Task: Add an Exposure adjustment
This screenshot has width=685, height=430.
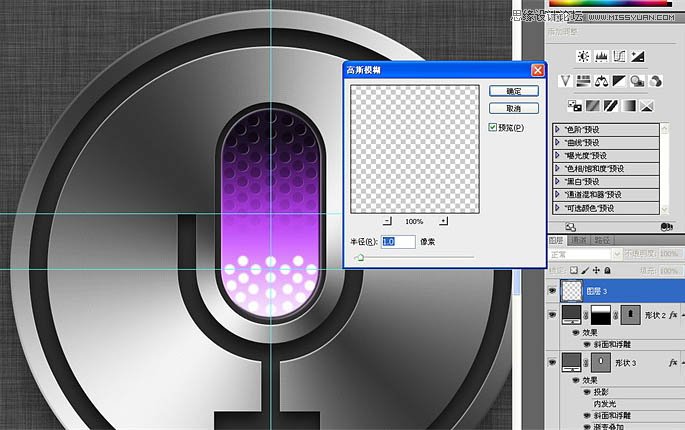Action: pos(637,56)
